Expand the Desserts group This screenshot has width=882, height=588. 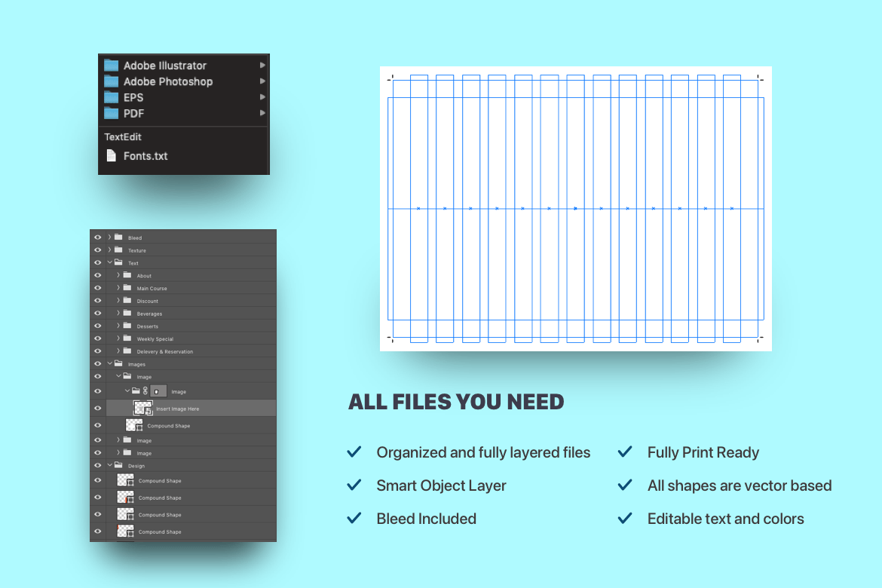tap(118, 326)
